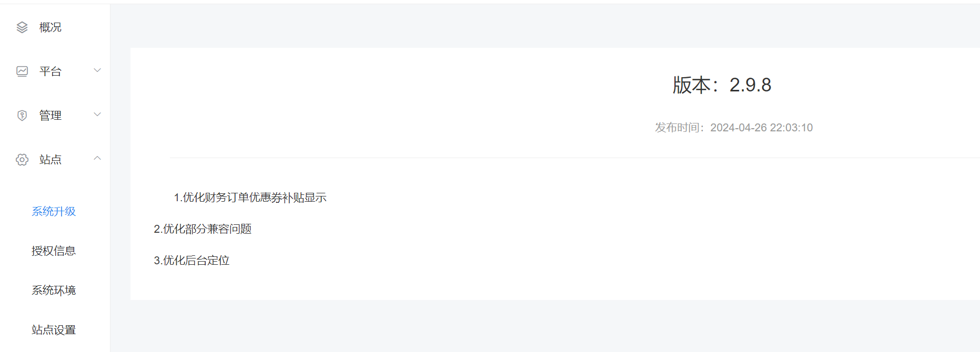The height and width of the screenshot is (352, 980).
Task: Open the 概况 overview menu label
Action: (x=50, y=27)
